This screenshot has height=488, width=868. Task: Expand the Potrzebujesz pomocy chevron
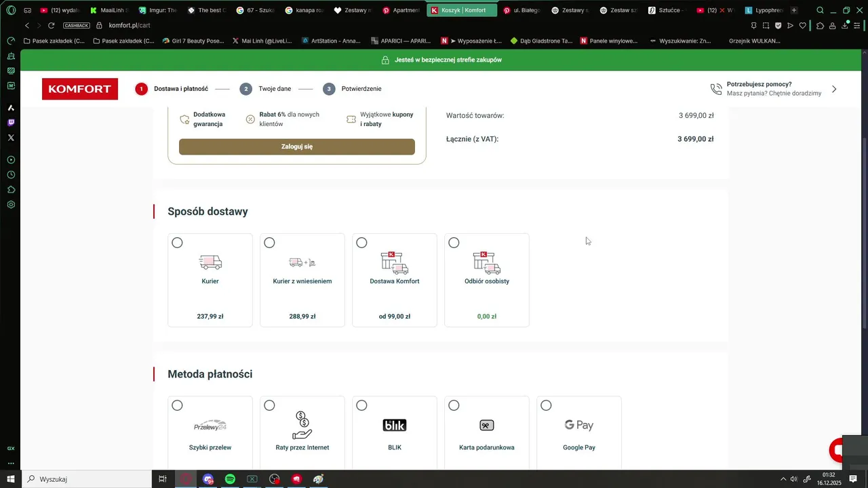(834, 89)
